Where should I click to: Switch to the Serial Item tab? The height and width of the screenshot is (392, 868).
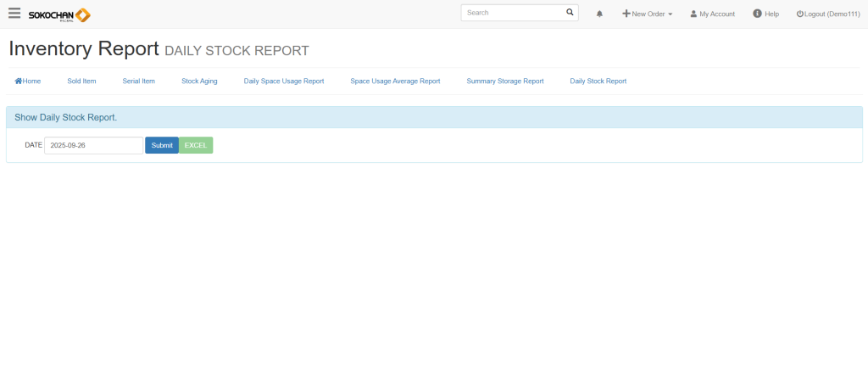pos(139,81)
